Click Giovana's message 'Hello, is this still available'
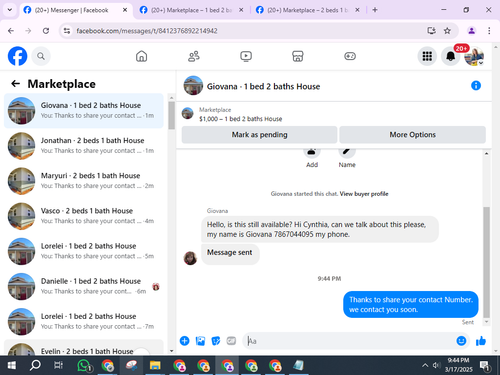500x375 pixels. pyautogui.click(x=320, y=229)
